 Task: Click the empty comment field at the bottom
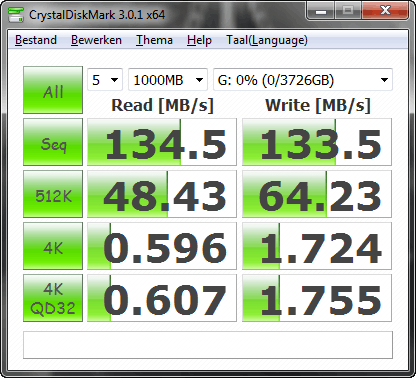pyautogui.click(x=208, y=345)
